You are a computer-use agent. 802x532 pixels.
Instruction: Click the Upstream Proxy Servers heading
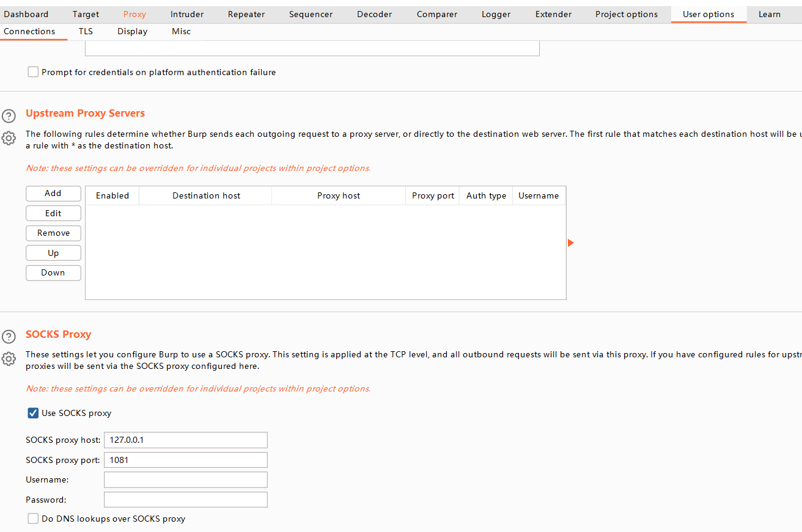pyautogui.click(x=85, y=113)
